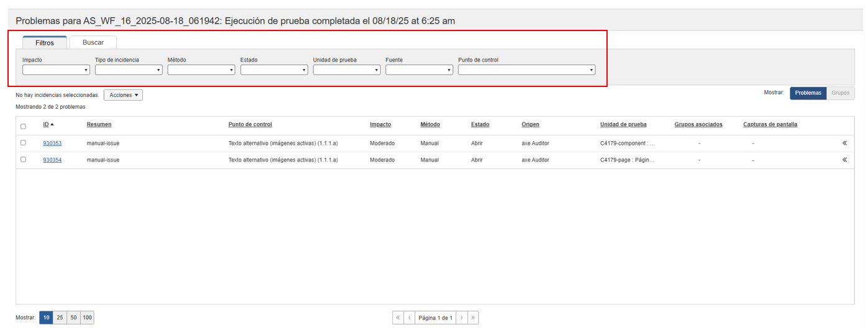868x330 pixels.
Task: Expand details for issue 930354 row
Action: click(844, 160)
